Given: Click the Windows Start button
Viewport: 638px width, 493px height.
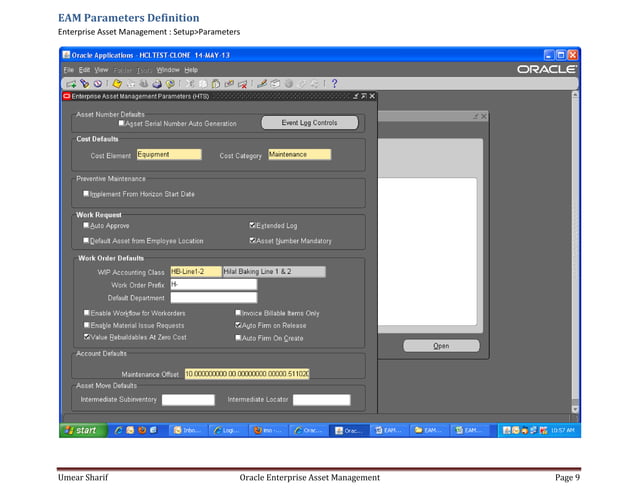Looking at the screenshot, I should (x=82, y=430).
